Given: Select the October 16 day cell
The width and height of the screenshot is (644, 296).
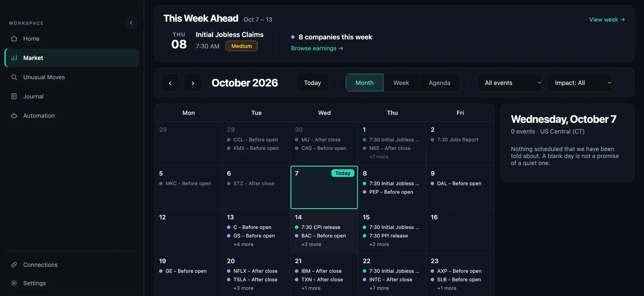Looking at the screenshot, I should (460, 231).
